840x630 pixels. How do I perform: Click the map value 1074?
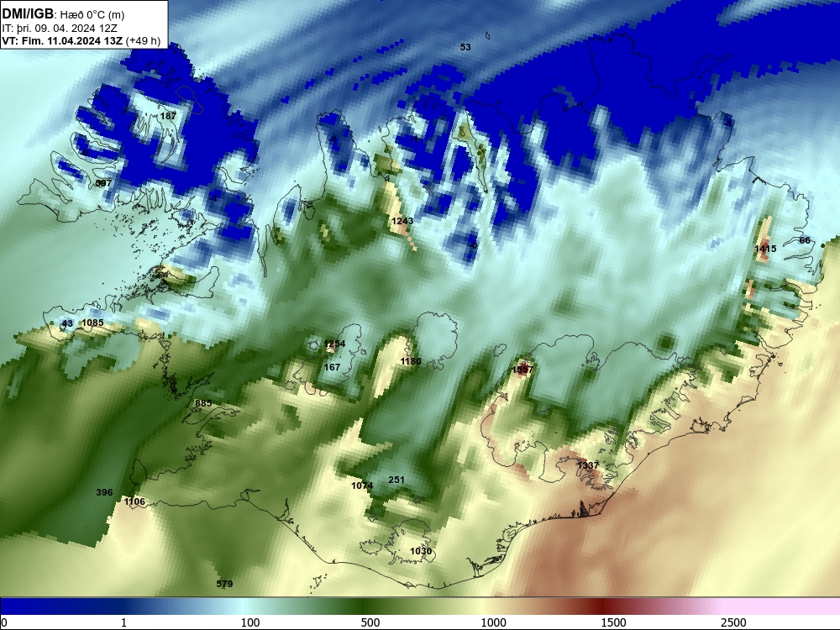point(362,486)
